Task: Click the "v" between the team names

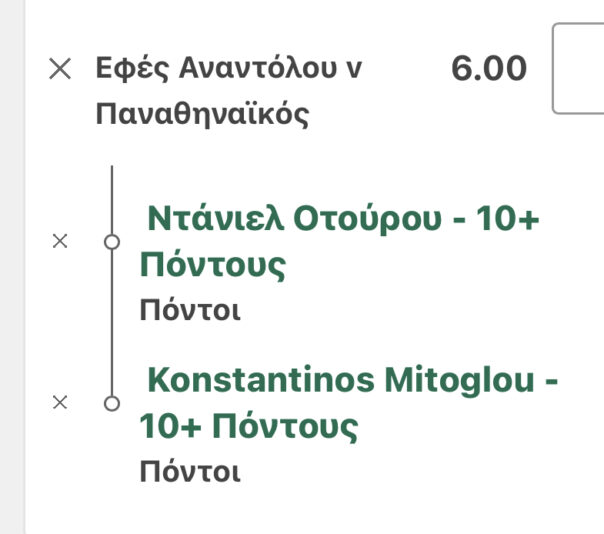Action: coord(354,69)
